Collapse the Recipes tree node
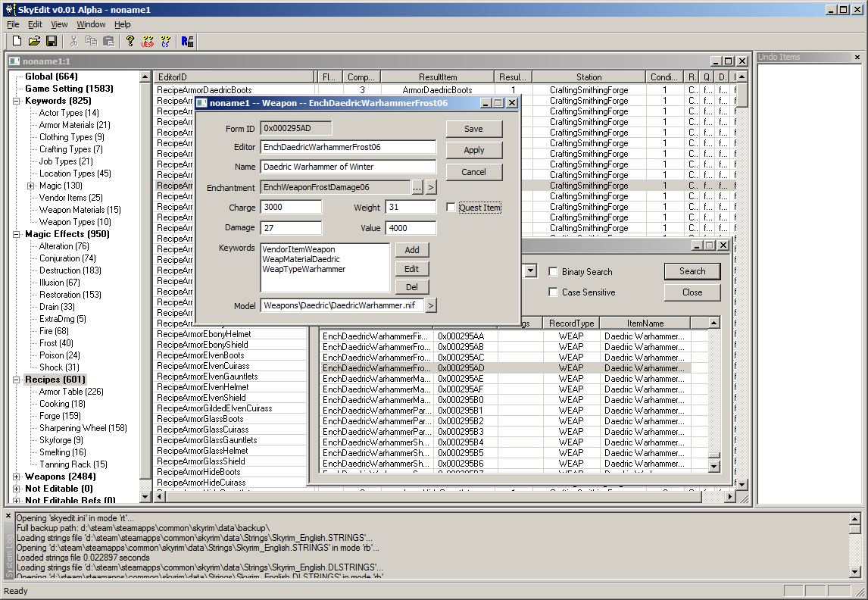 17,380
